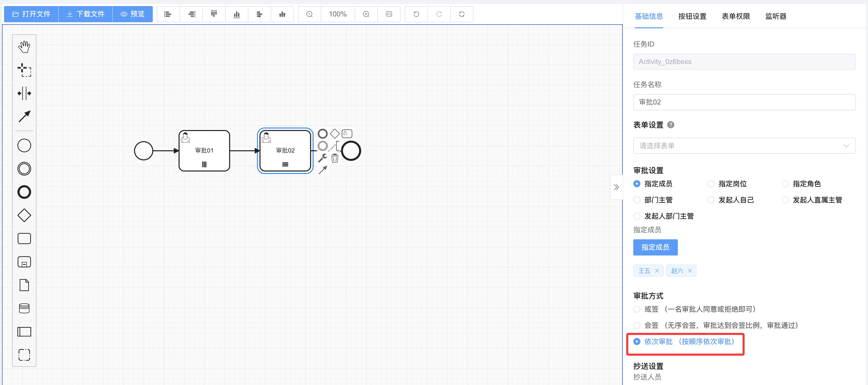Choose the 部门主管 radio option
868x385 pixels.
637,200
